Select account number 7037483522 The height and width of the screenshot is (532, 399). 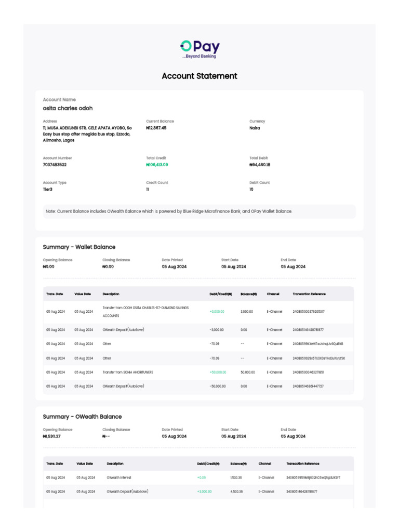tap(55, 165)
